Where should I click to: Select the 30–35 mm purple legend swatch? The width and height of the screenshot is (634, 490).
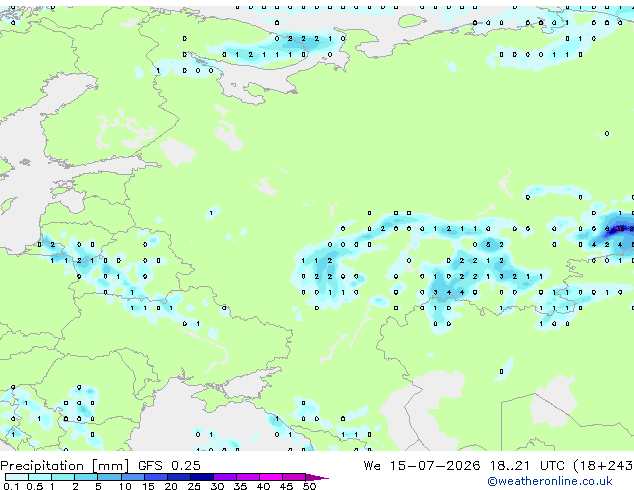224,477
